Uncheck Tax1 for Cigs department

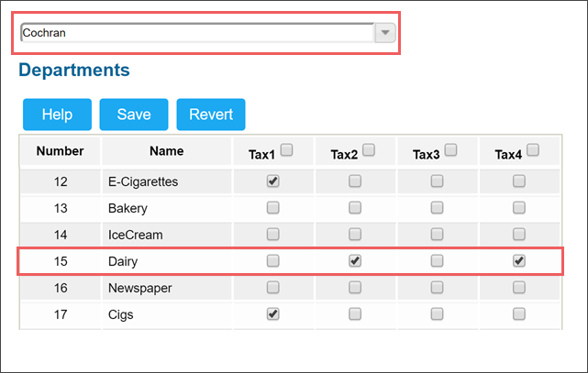pyautogui.click(x=273, y=313)
